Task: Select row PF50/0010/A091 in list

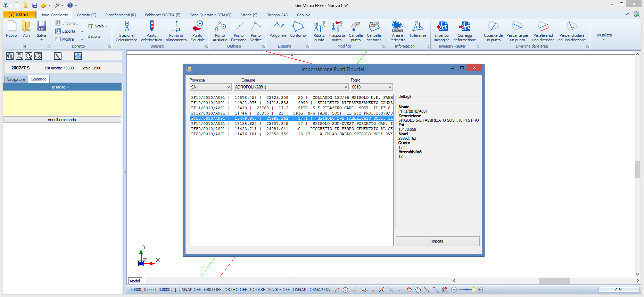Action: [291, 129]
